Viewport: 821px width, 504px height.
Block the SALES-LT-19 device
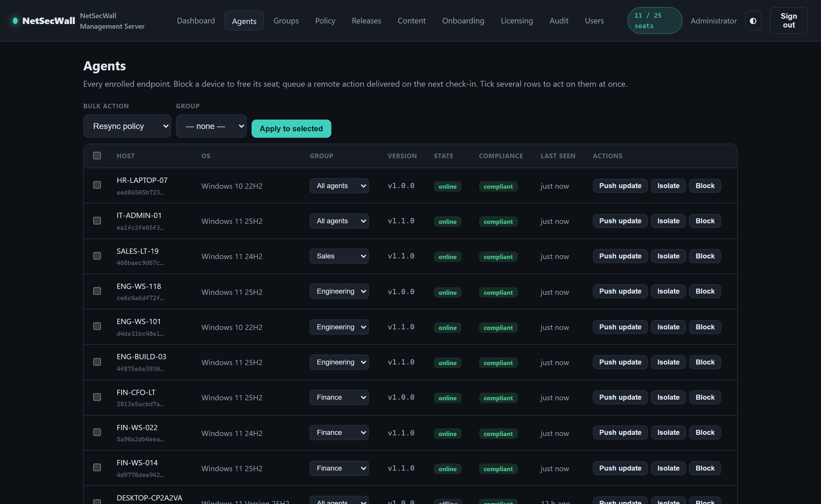[705, 256]
